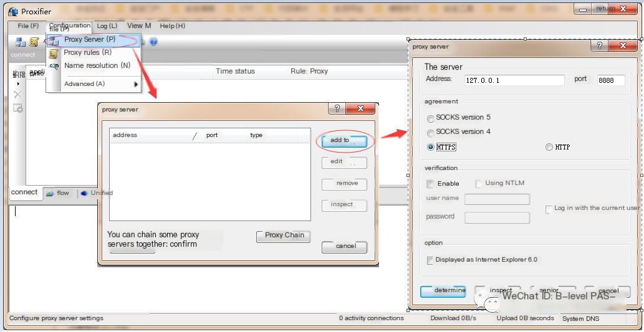Image resolution: width=644 pixels, height=332 pixels.
Task: Click the scroll icon beside Proxy rules
Action: tap(53, 53)
